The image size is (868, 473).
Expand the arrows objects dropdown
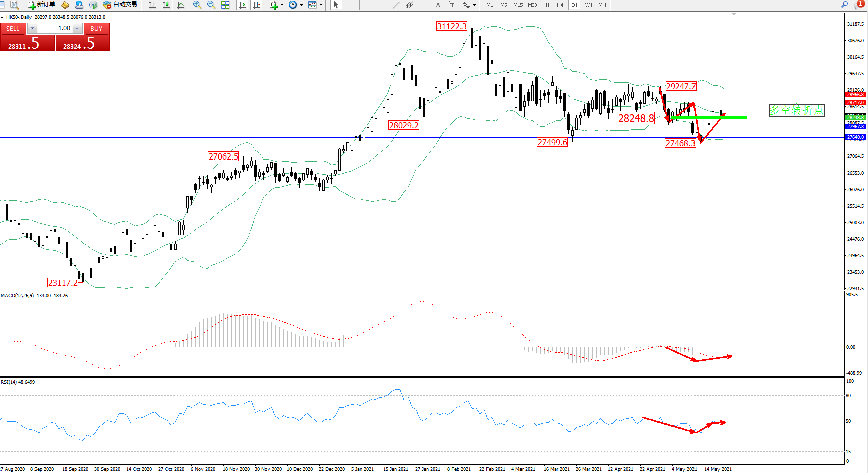pos(474,5)
